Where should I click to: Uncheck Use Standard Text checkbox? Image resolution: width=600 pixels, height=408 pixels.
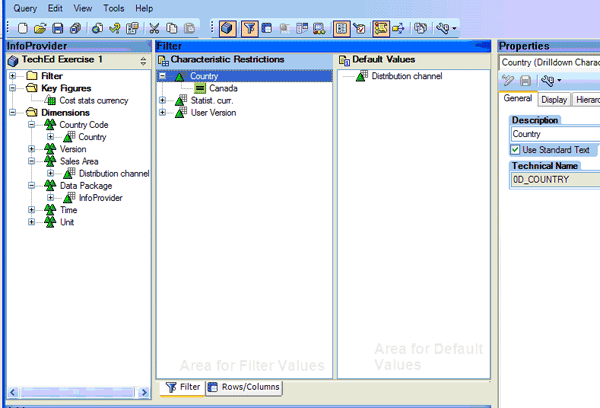515,150
